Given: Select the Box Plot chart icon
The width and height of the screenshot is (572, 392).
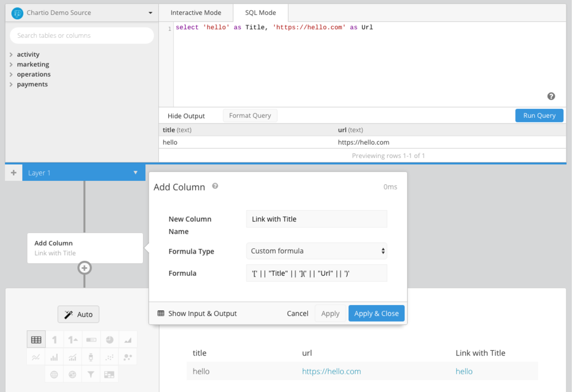Looking at the screenshot, I should pos(91,357).
